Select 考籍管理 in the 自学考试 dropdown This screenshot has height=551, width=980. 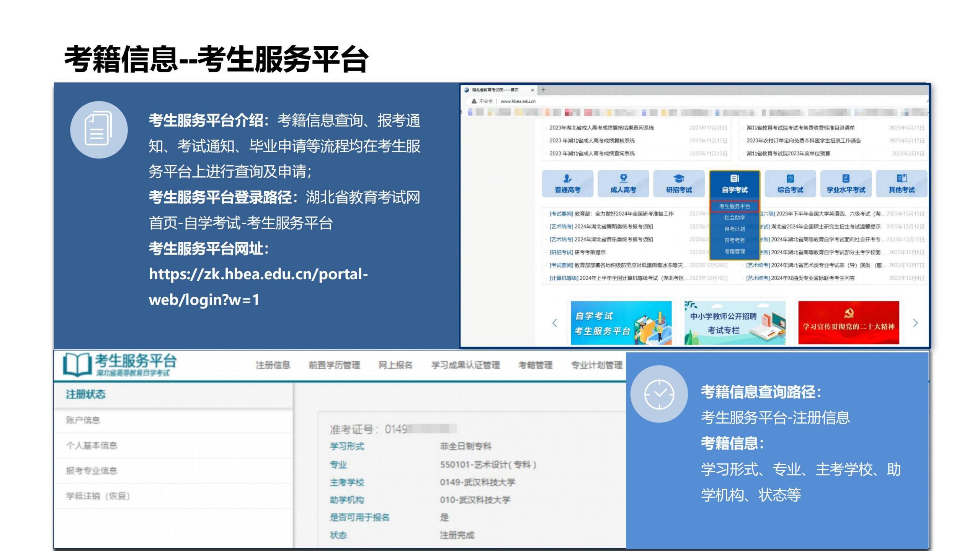point(734,251)
